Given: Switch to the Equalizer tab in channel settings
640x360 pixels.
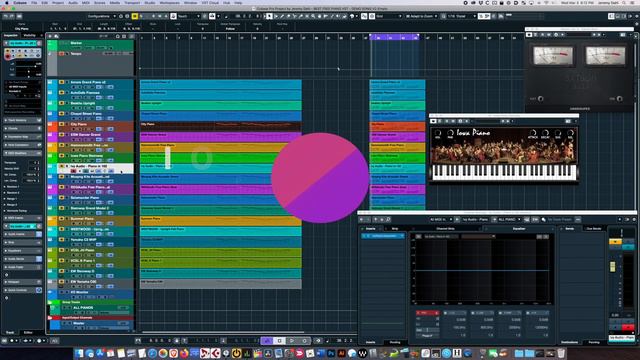Looking at the screenshot, I should (x=519, y=229).
